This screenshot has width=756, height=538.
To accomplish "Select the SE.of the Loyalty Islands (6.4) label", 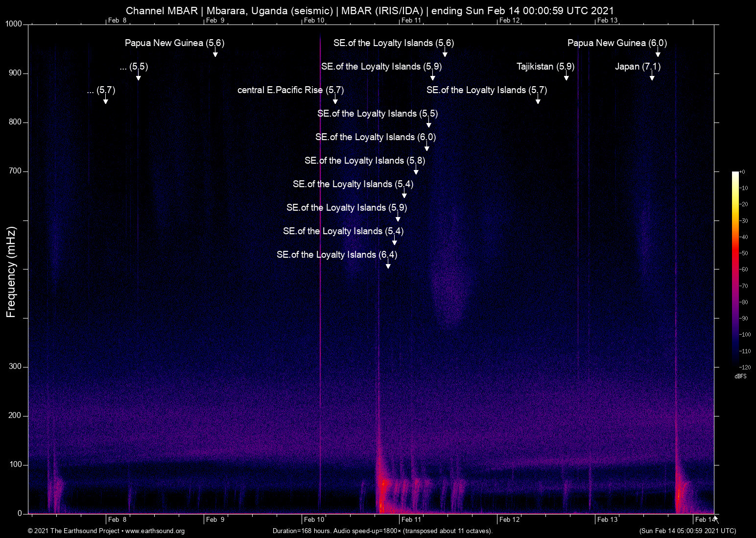I will pos(337,255).
